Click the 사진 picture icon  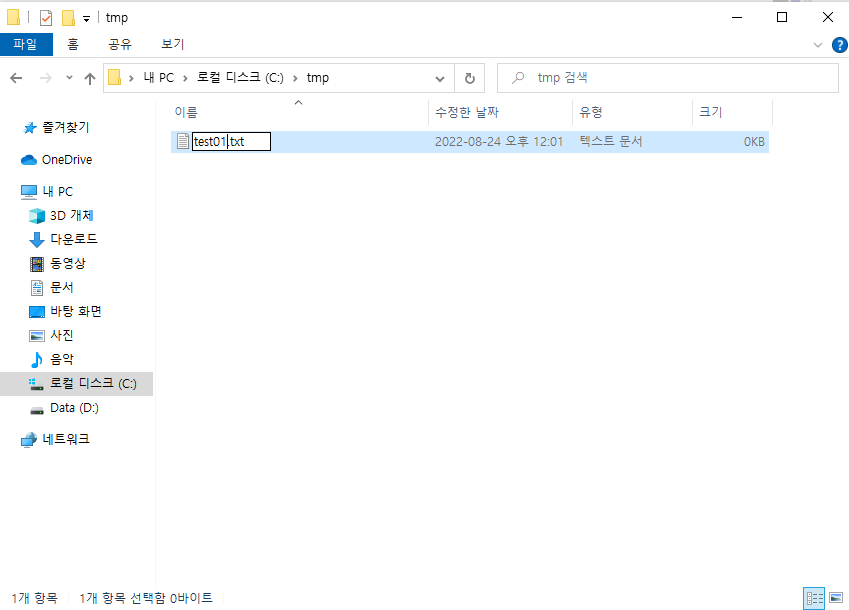click(x=37, y=336)
